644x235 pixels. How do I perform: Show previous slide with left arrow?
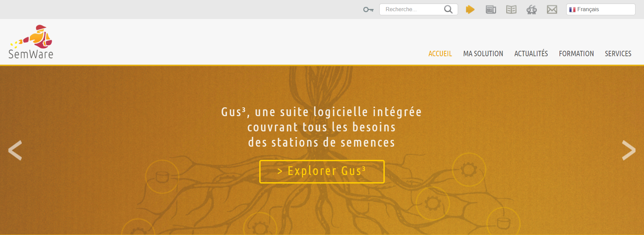click(15, 150)
